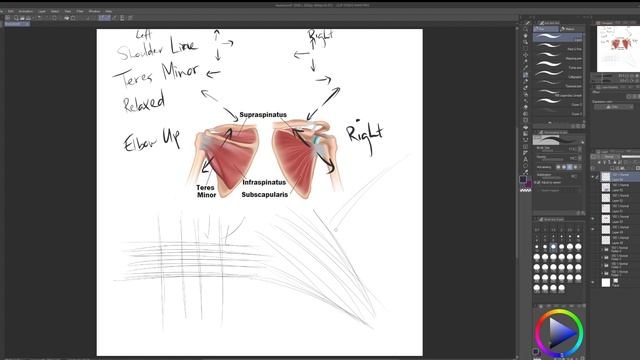Open layer blending mode Normal dropdown
Screen dimensions: 640x360
609,156
